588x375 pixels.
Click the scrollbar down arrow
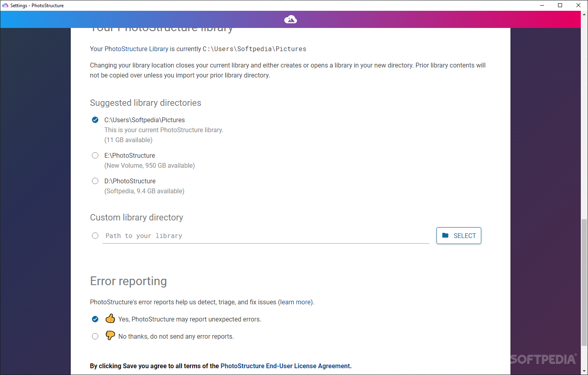(x=584, y=371)
